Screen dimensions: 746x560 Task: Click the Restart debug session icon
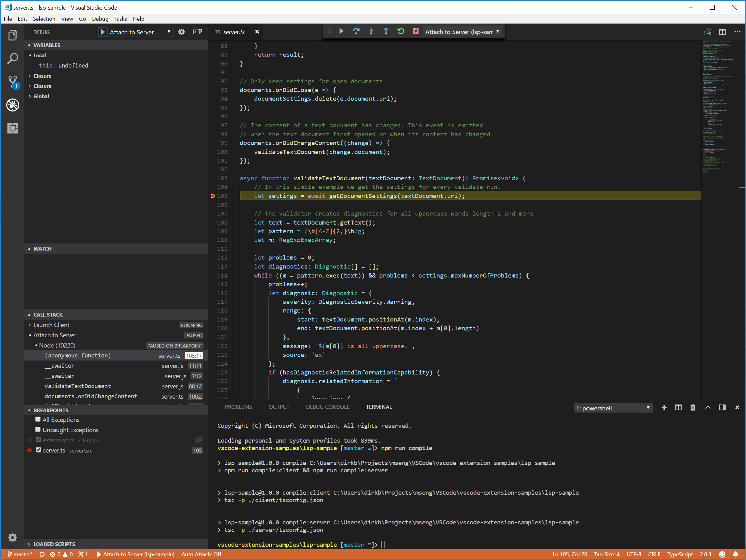coord(400,31)
